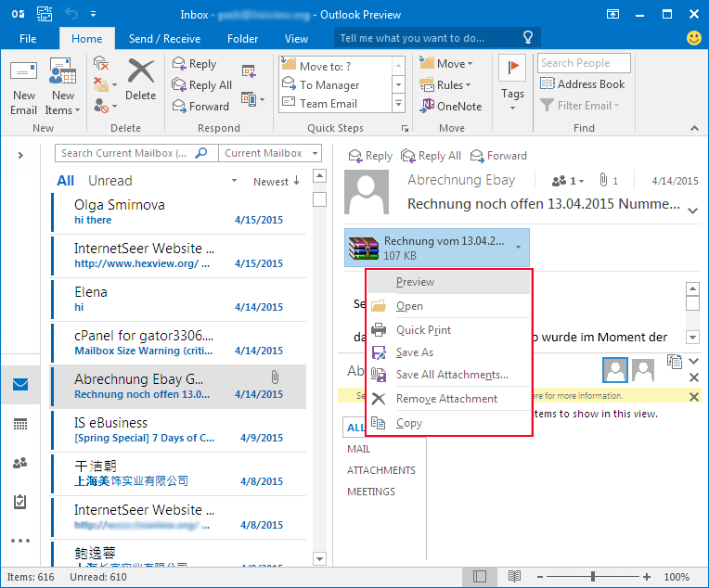Image resolution: width=709 pixels, height=588 pixels.
Task: Choose Save All Attachments from the context menu
Action: point(452,375)
